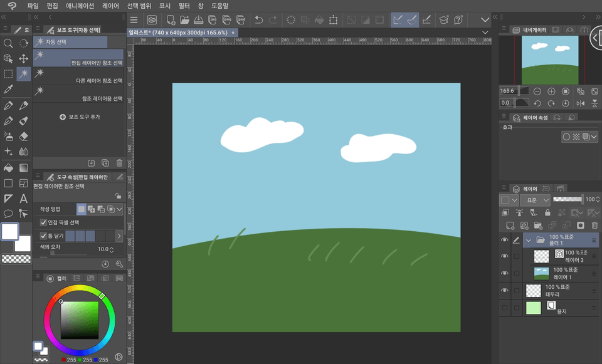
Task: Toggle the 틈 닫기 checkbox
Action: [x=43, y=236]
